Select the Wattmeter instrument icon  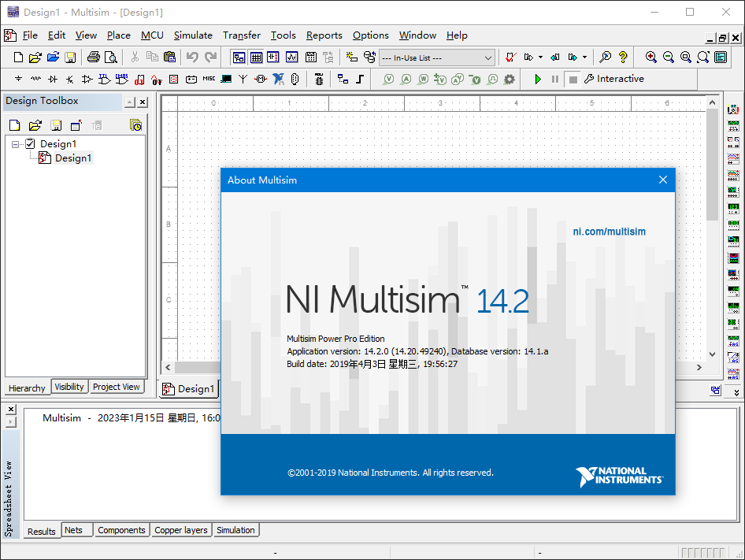(733, 142)
